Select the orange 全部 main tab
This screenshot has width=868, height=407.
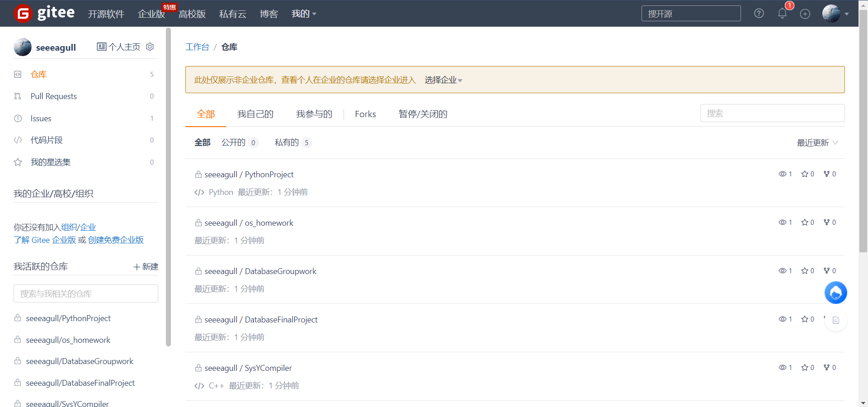(206, 114)
